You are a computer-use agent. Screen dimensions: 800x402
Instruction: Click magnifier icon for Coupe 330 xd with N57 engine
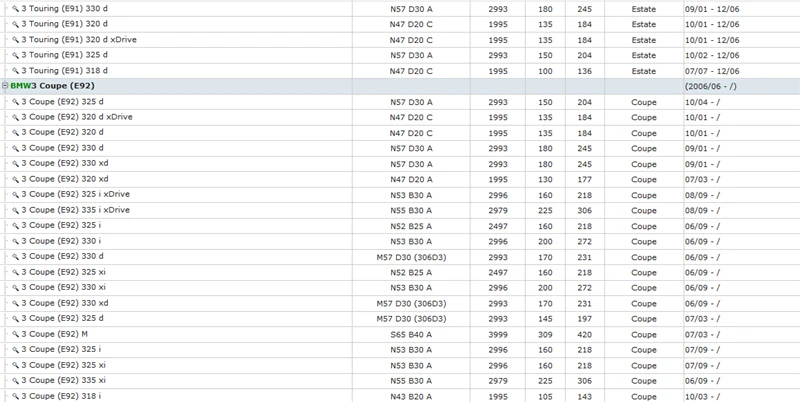tap(15, 163)
